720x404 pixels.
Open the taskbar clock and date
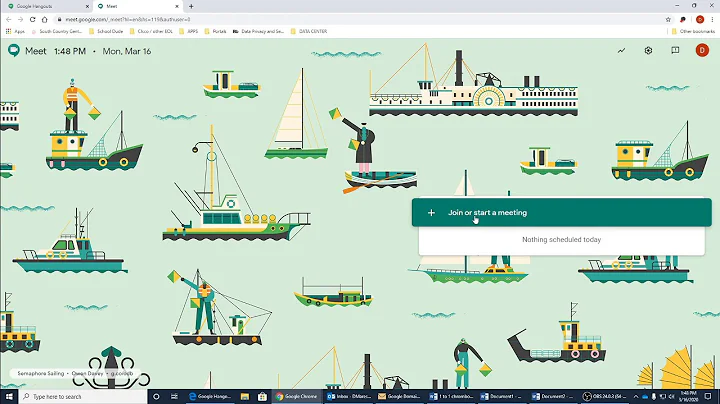click(x=688, y=396)
